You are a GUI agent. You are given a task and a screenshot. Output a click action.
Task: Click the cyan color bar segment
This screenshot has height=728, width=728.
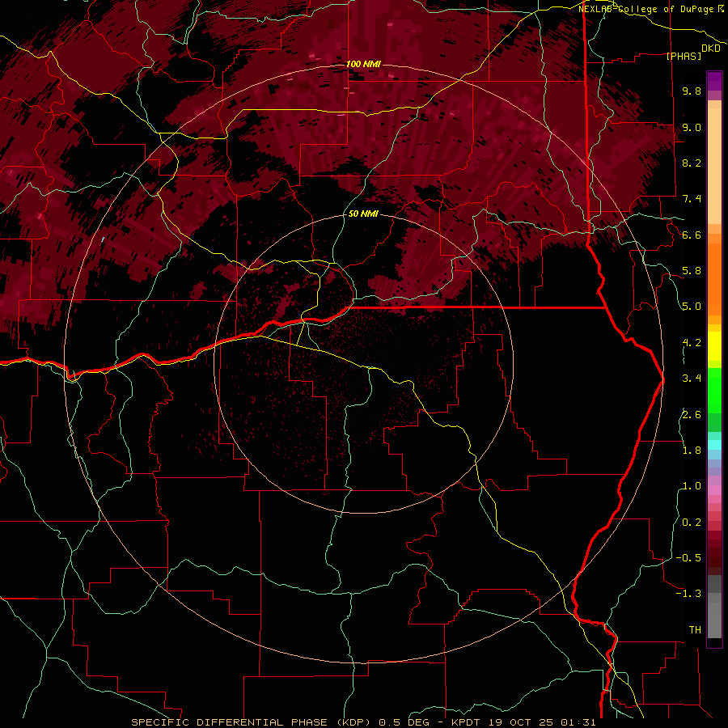[x=714, y=445]
